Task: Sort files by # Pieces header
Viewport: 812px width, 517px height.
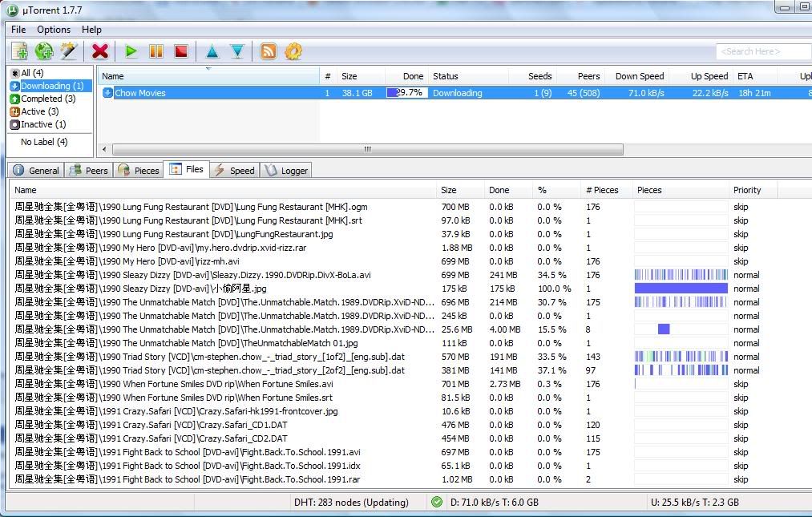Action: point(607,190)
